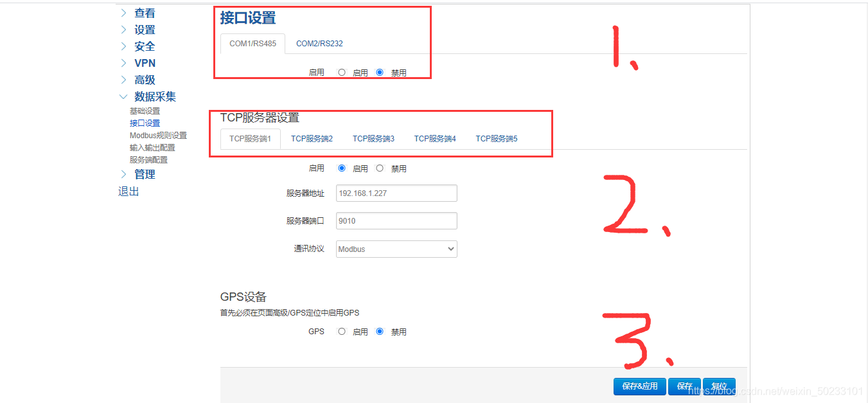The width and height of the screenshot is (868, 403).
Task: Expand the VPN sidebar section
Action: (x=144, y=62)
